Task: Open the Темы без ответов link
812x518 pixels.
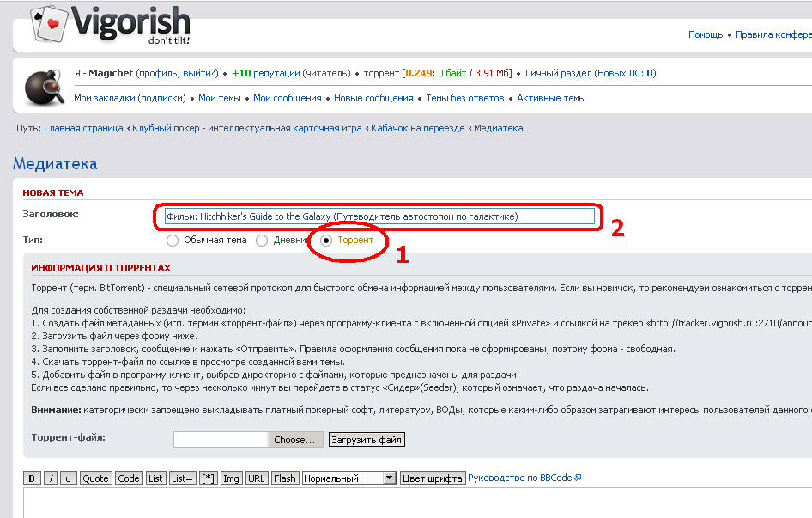Action: tap(465, 98)
